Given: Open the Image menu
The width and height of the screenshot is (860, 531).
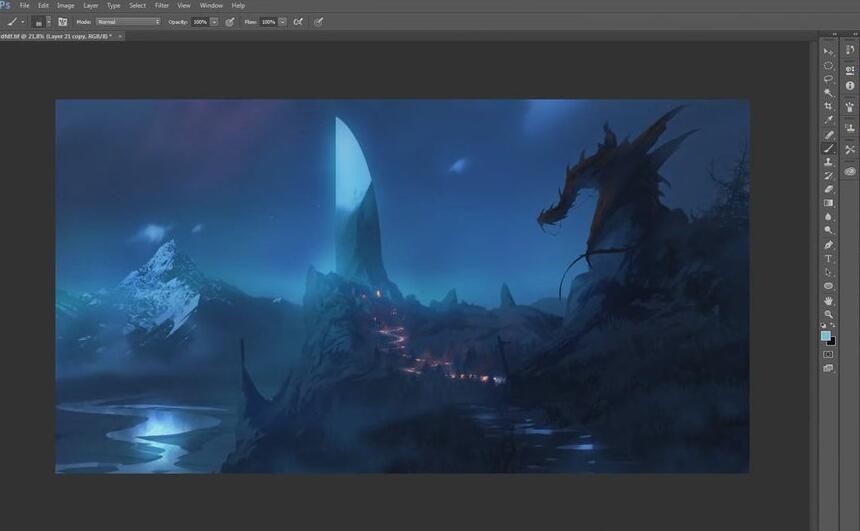Looking at the screenshot, I should (65, 5).
